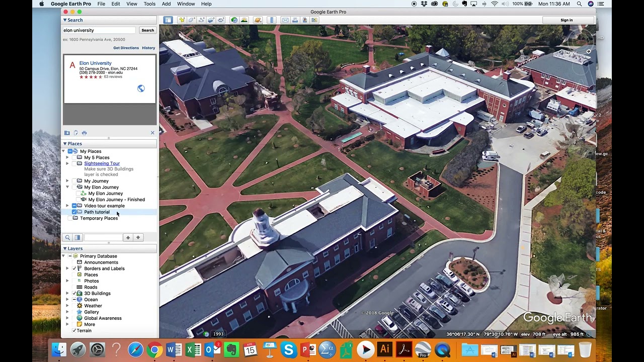Click the blue globe icon in search result

coord(141,88)
